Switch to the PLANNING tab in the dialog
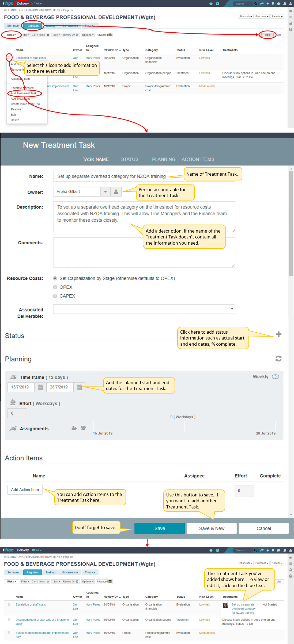294x644 pixels. point(164,159)
